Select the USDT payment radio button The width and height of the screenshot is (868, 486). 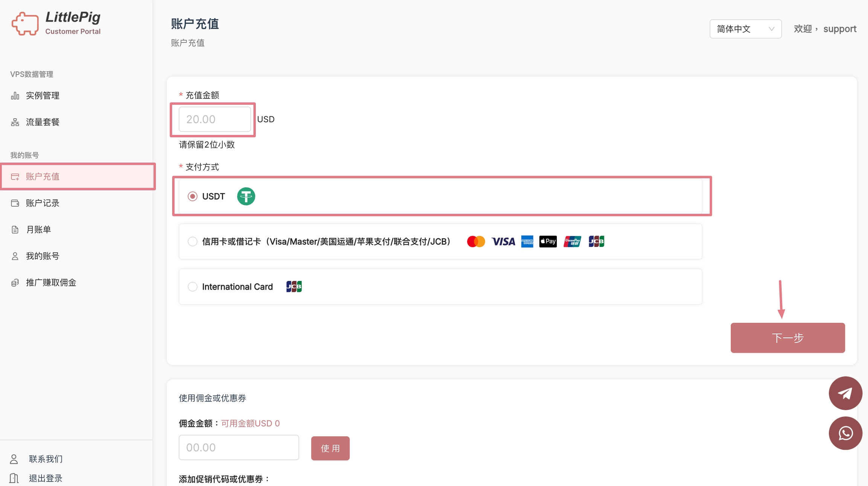pyautogui.click(x=193, y=196)
